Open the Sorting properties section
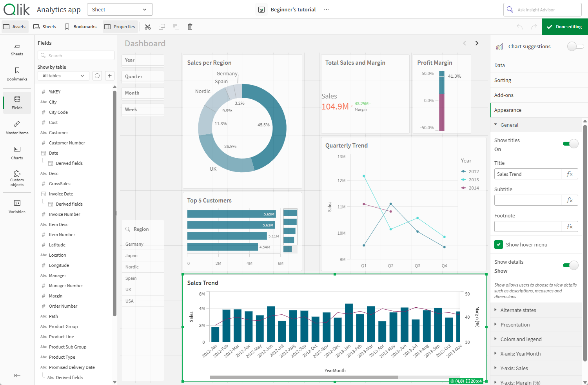 pos(503,80)
